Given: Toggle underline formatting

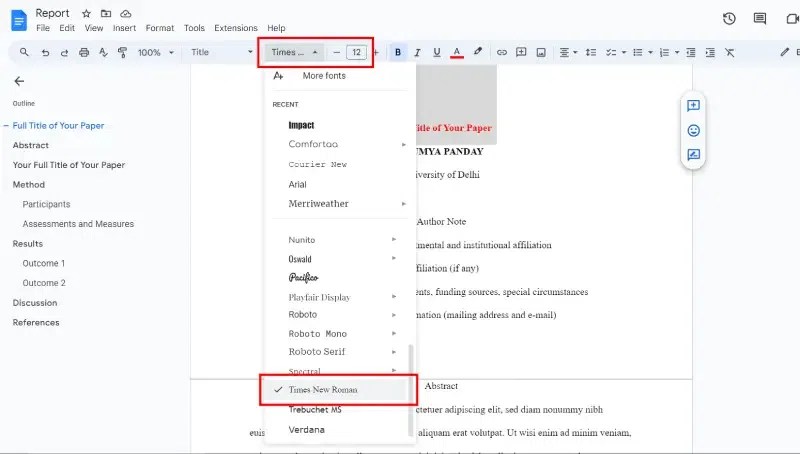Looking at the screenshot, I should 437,52.
